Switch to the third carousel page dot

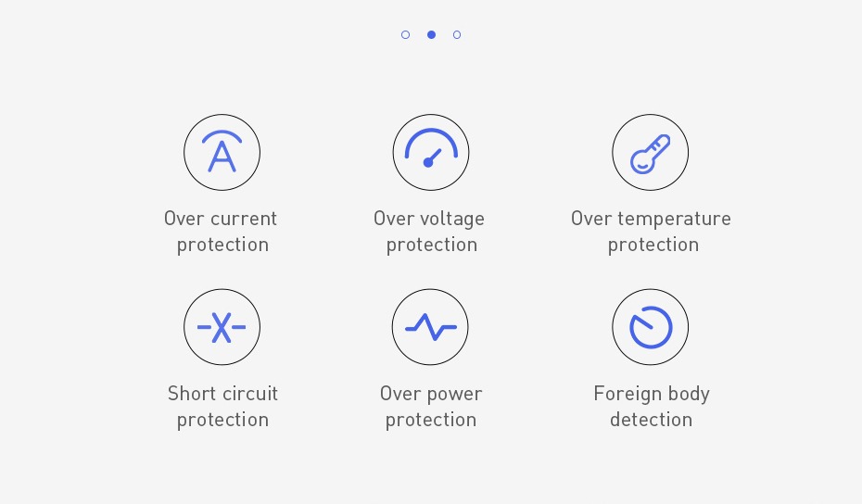[457, 34]
